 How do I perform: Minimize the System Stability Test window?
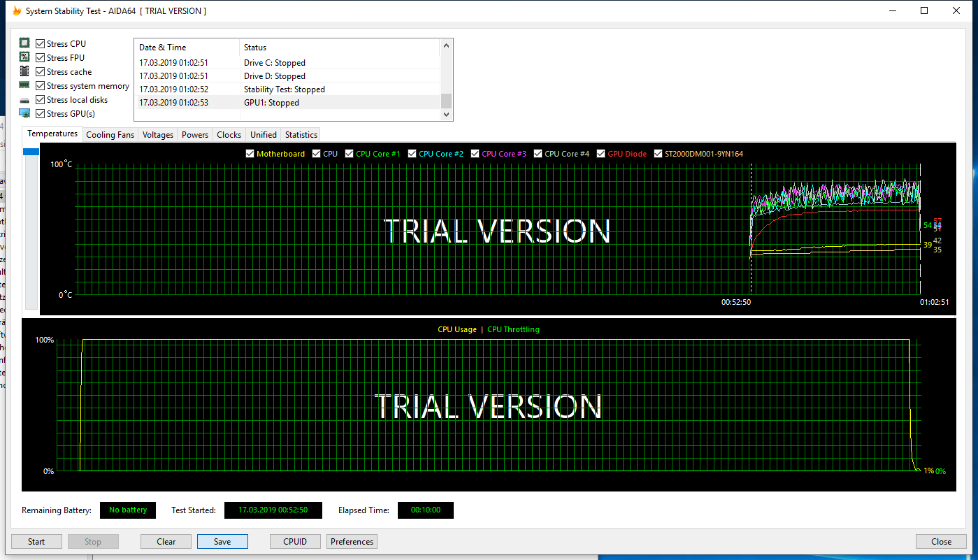(x=892, y=10)
